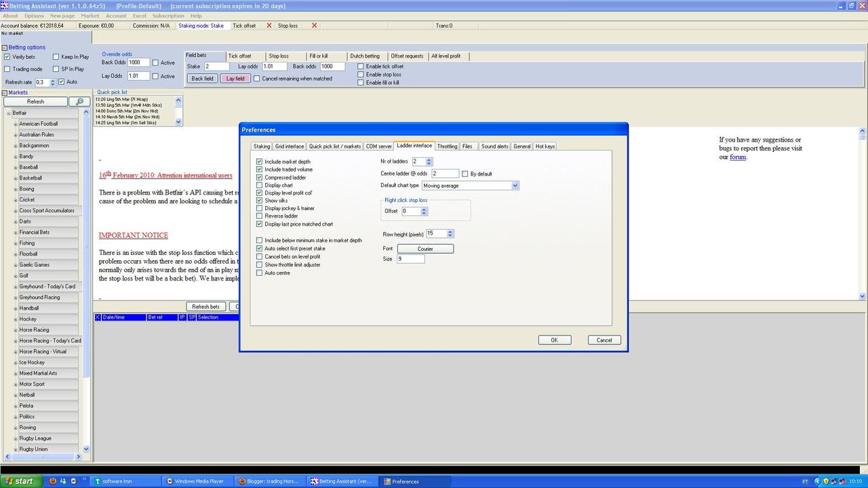The width and height of the screenshot is (868, 488).
Task: Check Keep In Play option
Action: coord(56,57)
